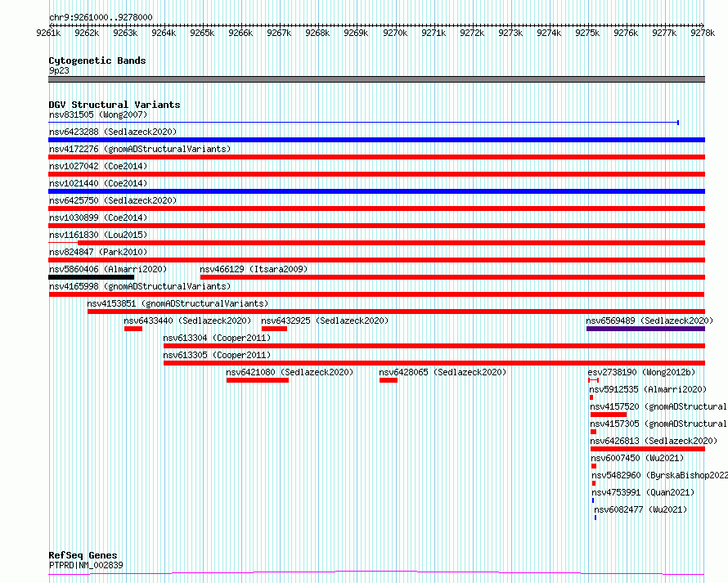
Task: Click the nsv1161830 (Lou2015) label
Action: pos(98,235)
